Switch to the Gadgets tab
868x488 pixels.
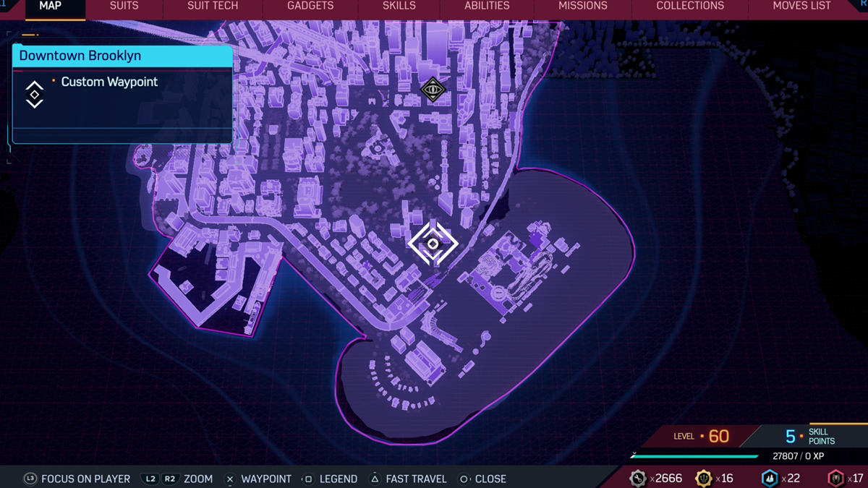coord(310,7)
